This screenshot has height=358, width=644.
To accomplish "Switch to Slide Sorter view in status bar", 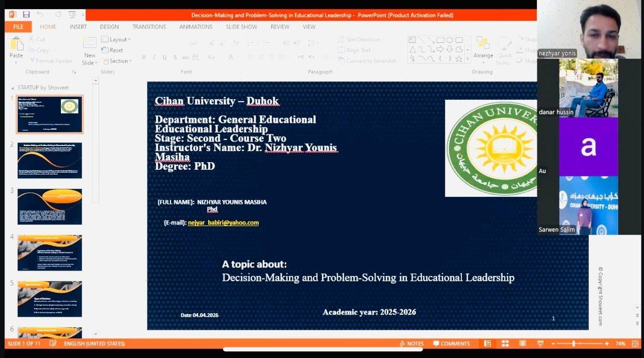I will pyautogui.click(x=505, y=343).
